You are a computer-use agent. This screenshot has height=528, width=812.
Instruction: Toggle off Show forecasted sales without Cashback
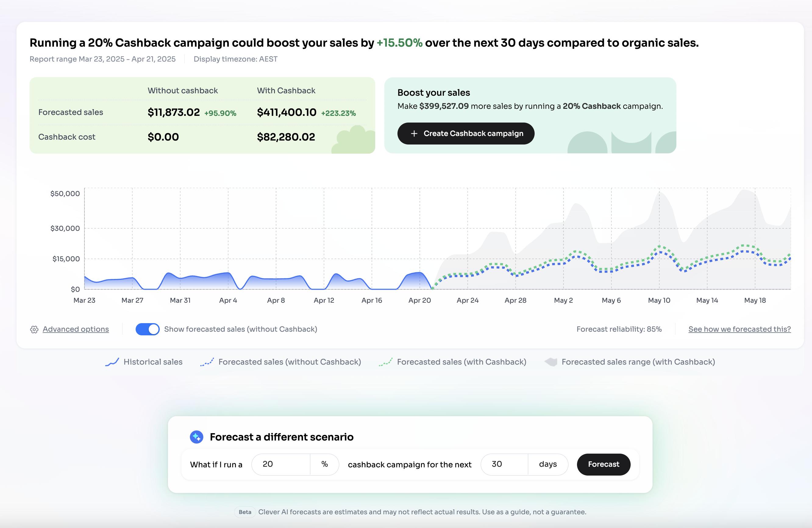tap(148, 329)
